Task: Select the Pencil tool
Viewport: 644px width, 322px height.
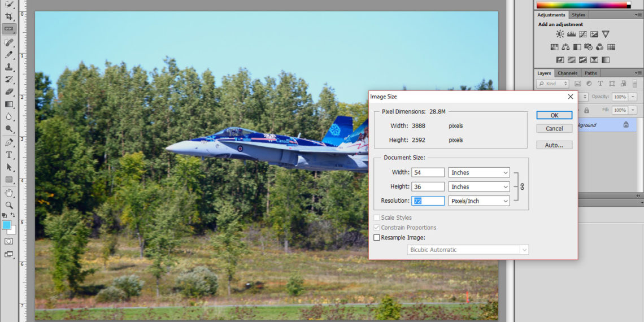Action: 8,55
